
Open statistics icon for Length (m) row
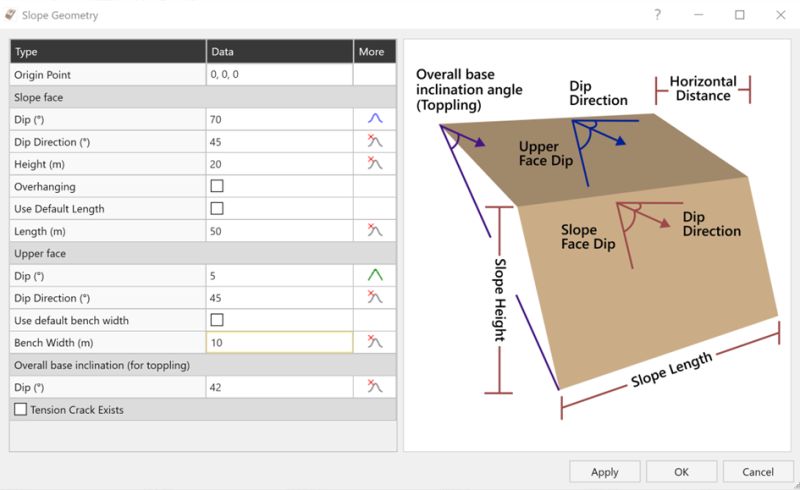tap(375, 231)
